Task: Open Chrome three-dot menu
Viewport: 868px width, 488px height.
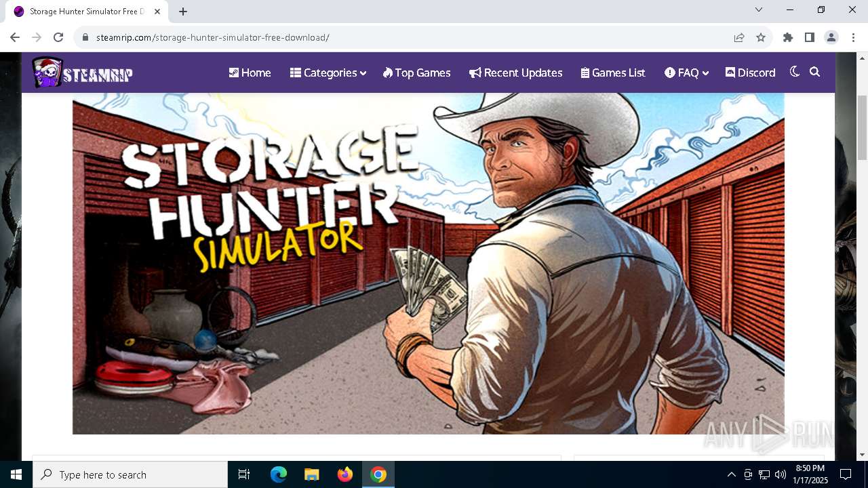Action: (x=853, y=37)
